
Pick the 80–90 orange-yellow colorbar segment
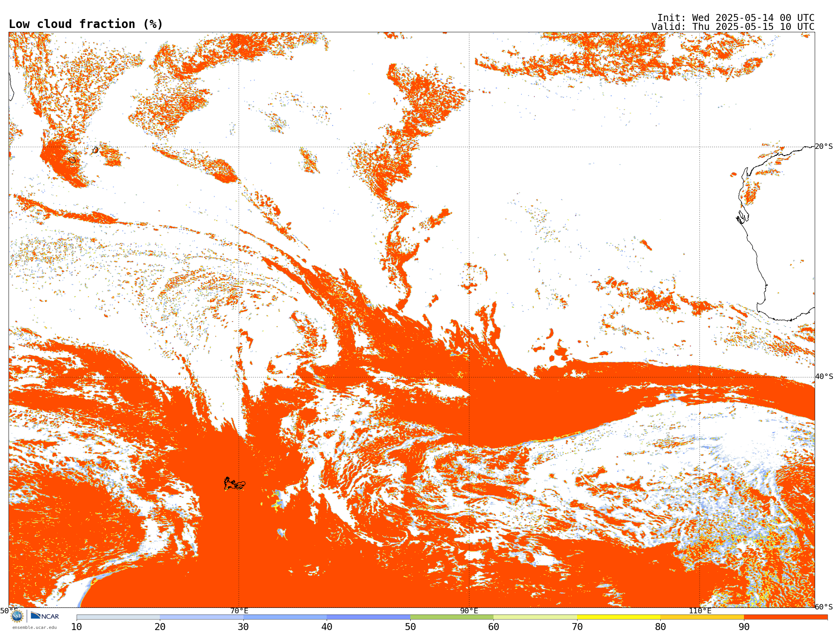point(702,617)
